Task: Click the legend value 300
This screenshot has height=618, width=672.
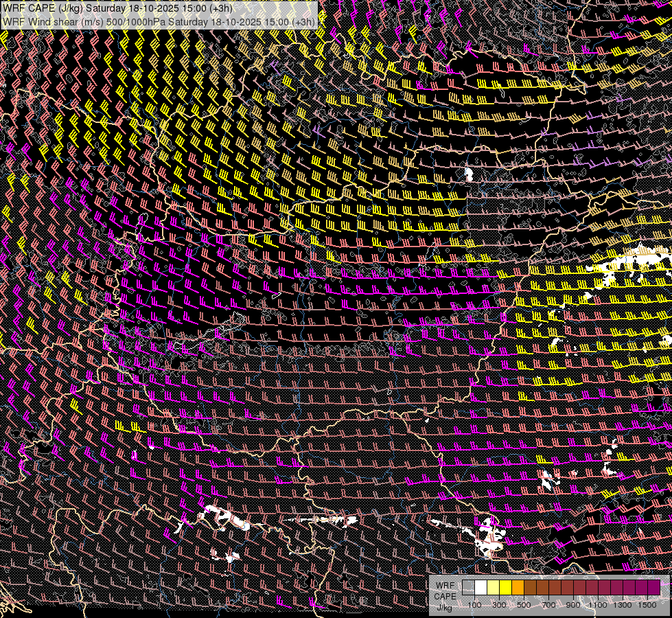Action: tap(499, 605)
